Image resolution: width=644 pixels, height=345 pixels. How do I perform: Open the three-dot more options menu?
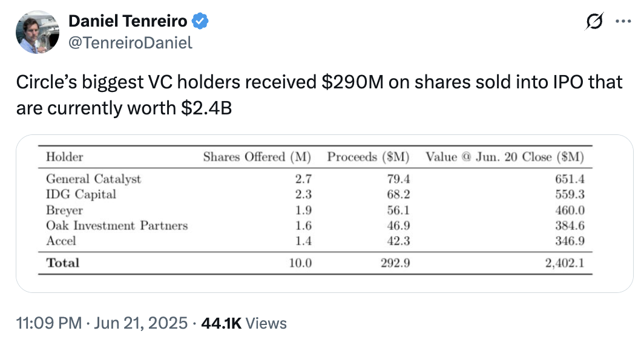coord(623,21)
